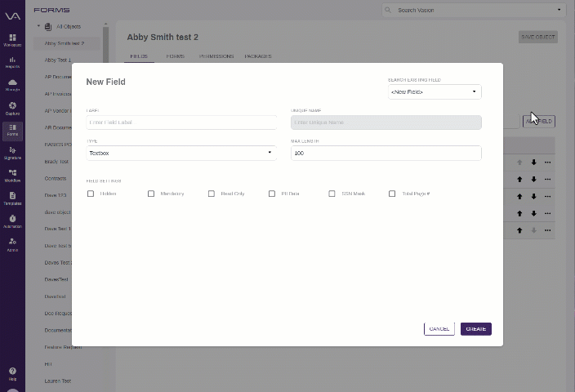The height and width of the screenshot is (392, 575).
Task: Open the three-dot menu in second field row
Action: click(547, 180)
